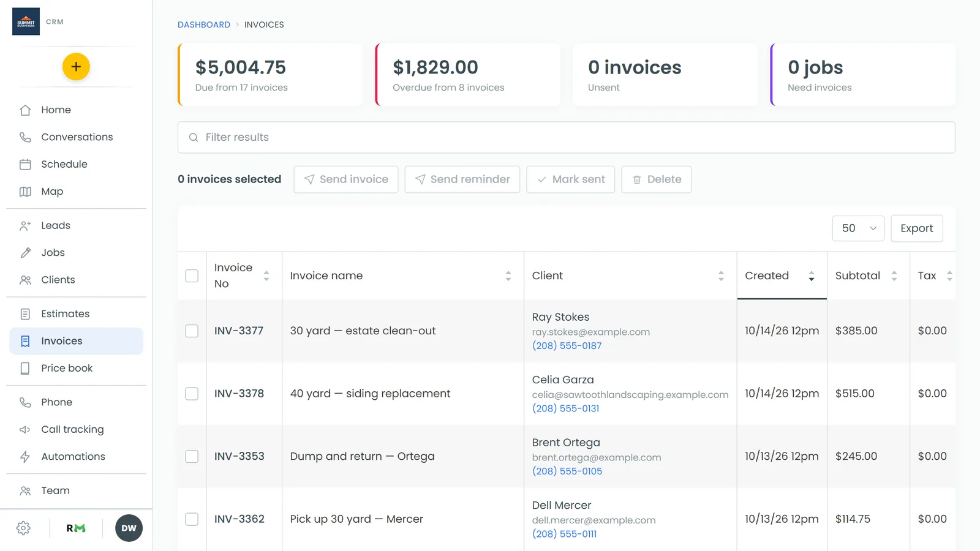The width and height of the screenshot is (980, 551).
Task: Call Ray Stokes at (208) 555-0187
Action: pos(567,346)
